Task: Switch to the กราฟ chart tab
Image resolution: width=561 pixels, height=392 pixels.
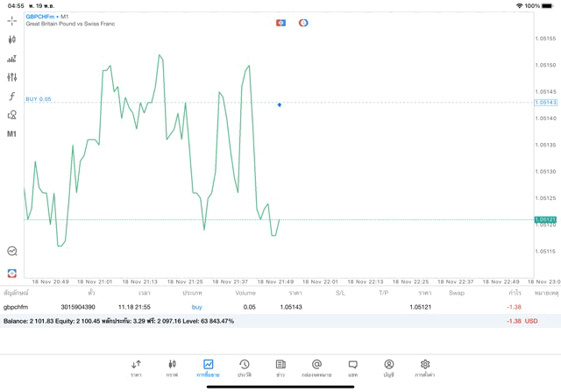Action: tap(172, 367)
